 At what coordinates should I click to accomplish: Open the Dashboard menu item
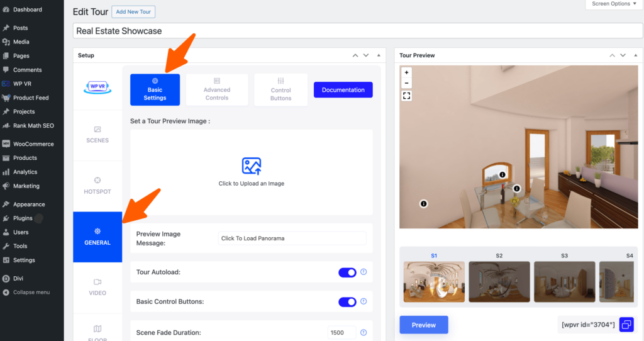(27, 9)
